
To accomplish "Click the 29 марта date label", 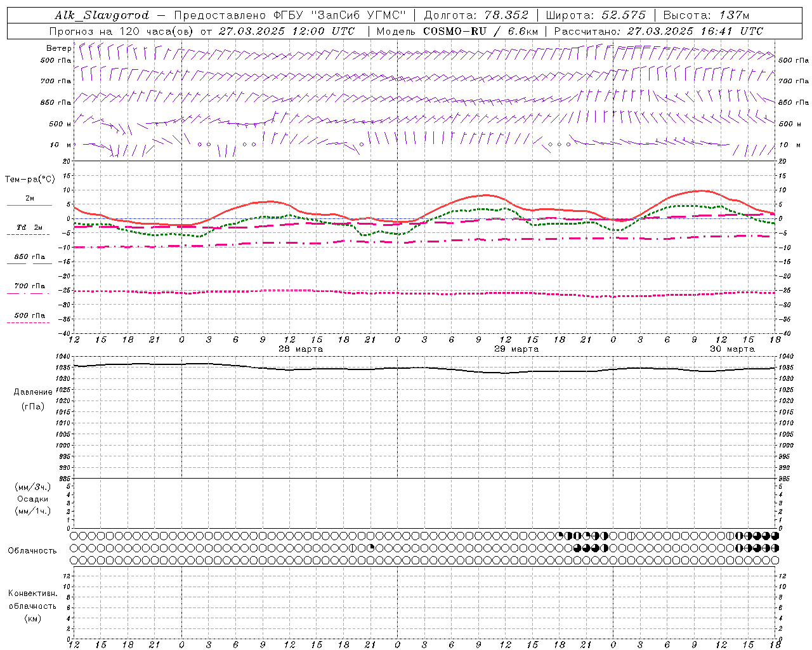I will pos(516,349).
